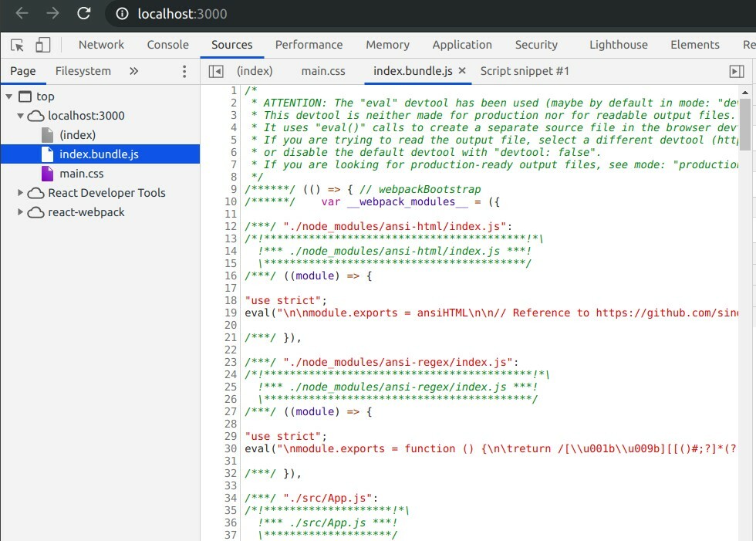This screenshot has height=541, width=756.
Task: Open the Performance panel
Action: point(309,45)
